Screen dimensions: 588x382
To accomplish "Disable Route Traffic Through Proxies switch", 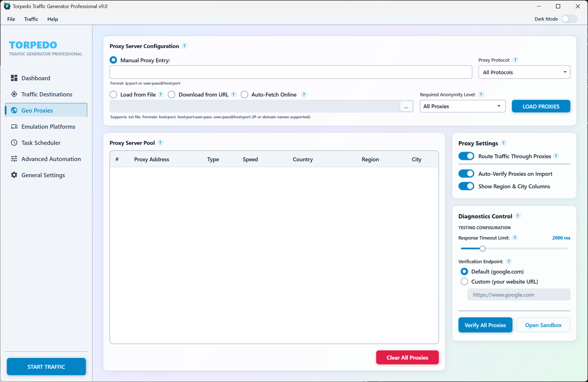I will click(466, 156).
